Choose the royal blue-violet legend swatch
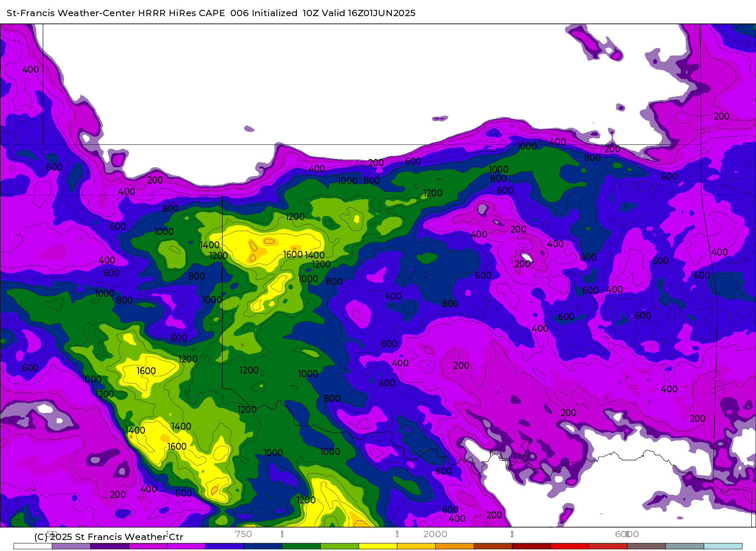This screenshot has height=551, width=756. [x=224, y=546]
